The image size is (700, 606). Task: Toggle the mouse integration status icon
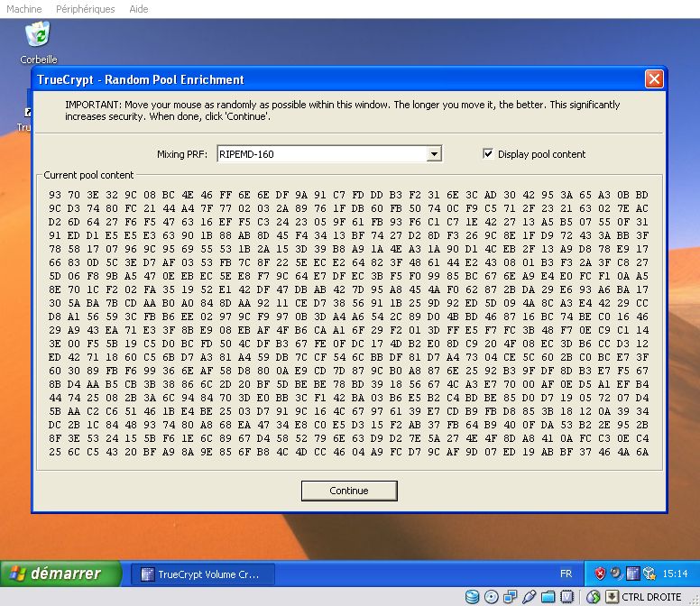[x=594, y=597]
